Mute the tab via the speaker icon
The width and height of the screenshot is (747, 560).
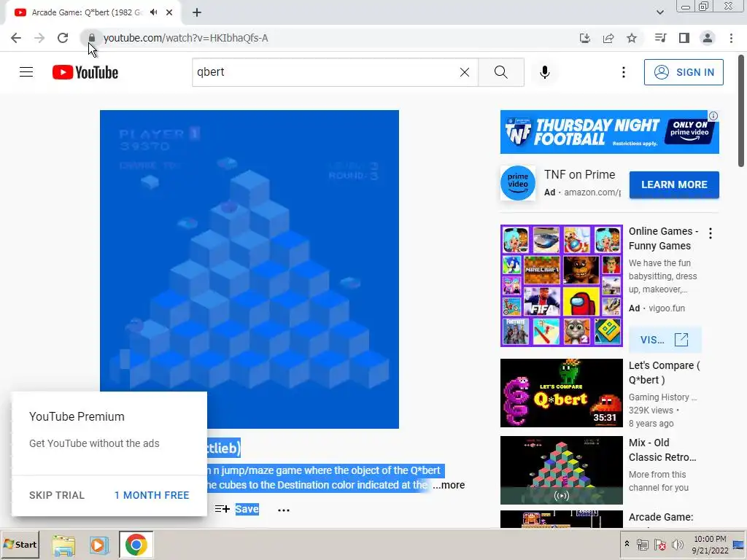point(153,12)
